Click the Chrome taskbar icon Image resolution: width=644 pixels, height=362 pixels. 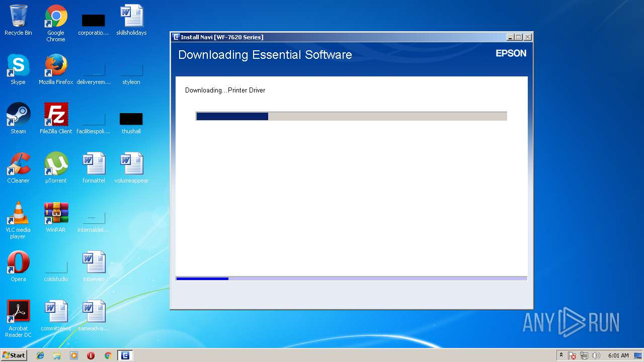(108, 355)
